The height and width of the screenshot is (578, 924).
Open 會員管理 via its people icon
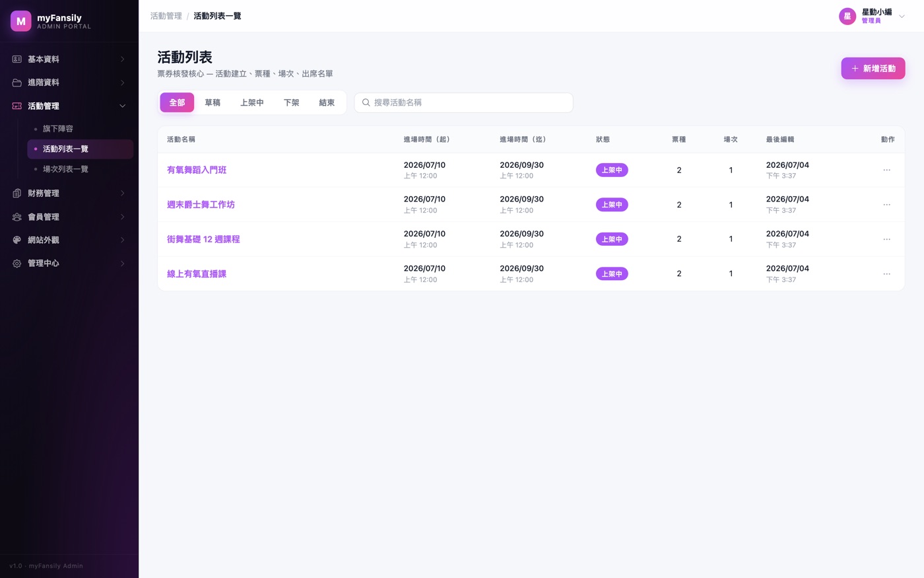click(17, 217)
